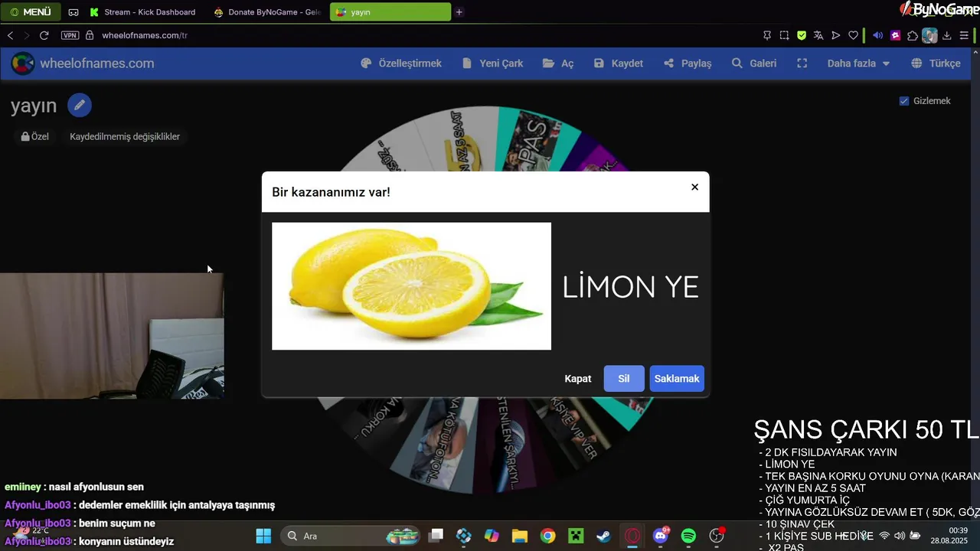Reload the page
The width and height of the screenshot is (980, 551).
(x=44, y=35)
